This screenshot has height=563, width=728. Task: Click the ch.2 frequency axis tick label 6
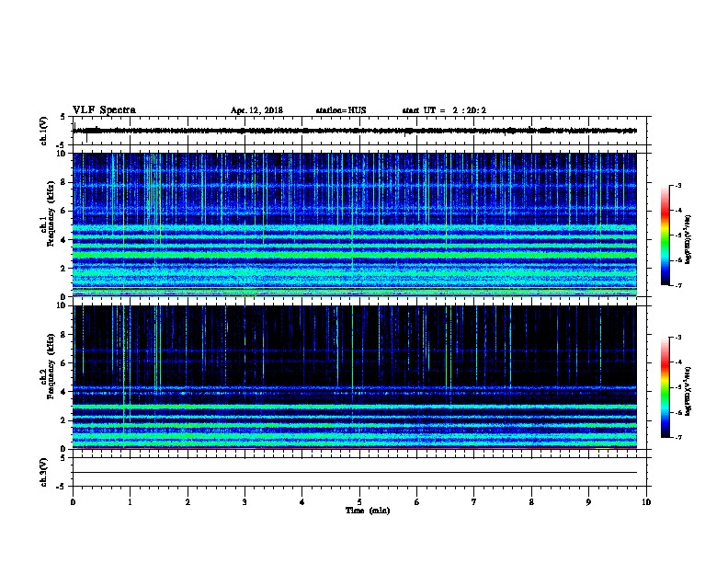[63, 363]
